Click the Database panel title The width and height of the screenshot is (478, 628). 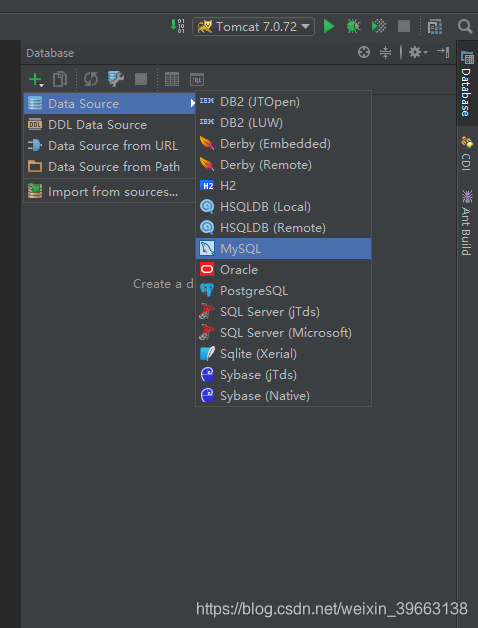(x=50, y=53)
